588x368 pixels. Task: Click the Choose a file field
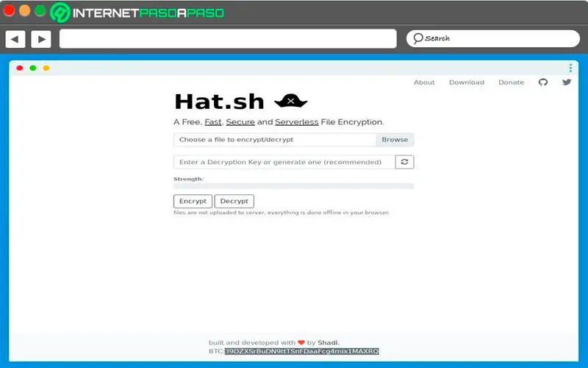tap(275, 140)
